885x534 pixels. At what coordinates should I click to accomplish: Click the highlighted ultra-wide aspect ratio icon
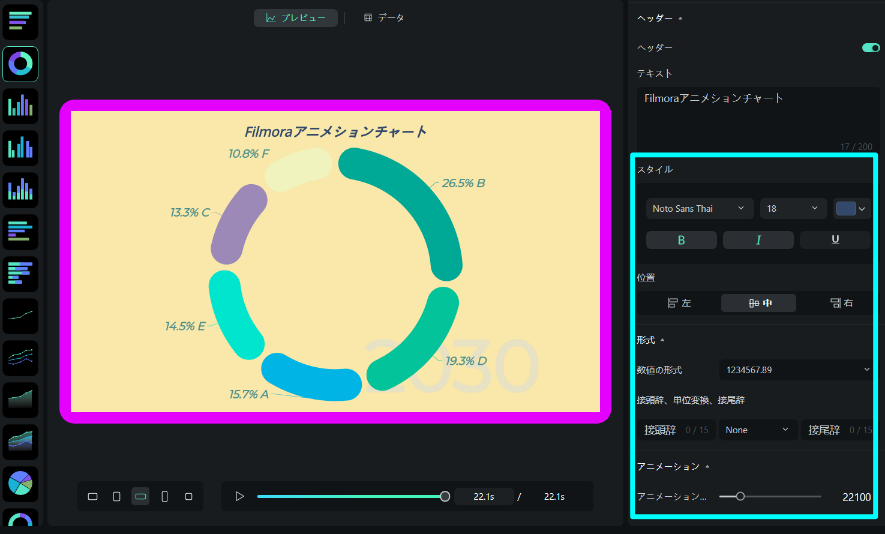click(x=141, y=497)
